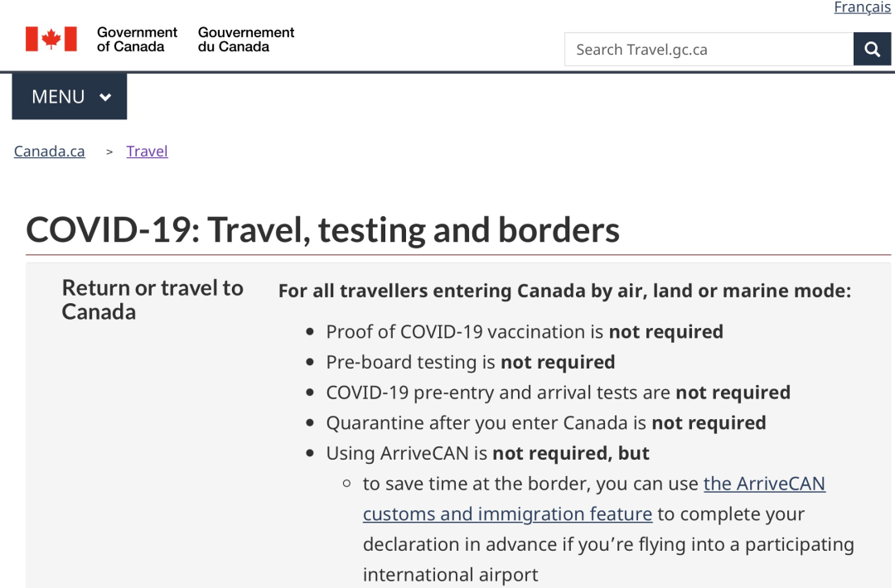The image size is (895, 588).
Task: Click the Using ArriveCAN is not required bullet
Action: tap(487, 454)
